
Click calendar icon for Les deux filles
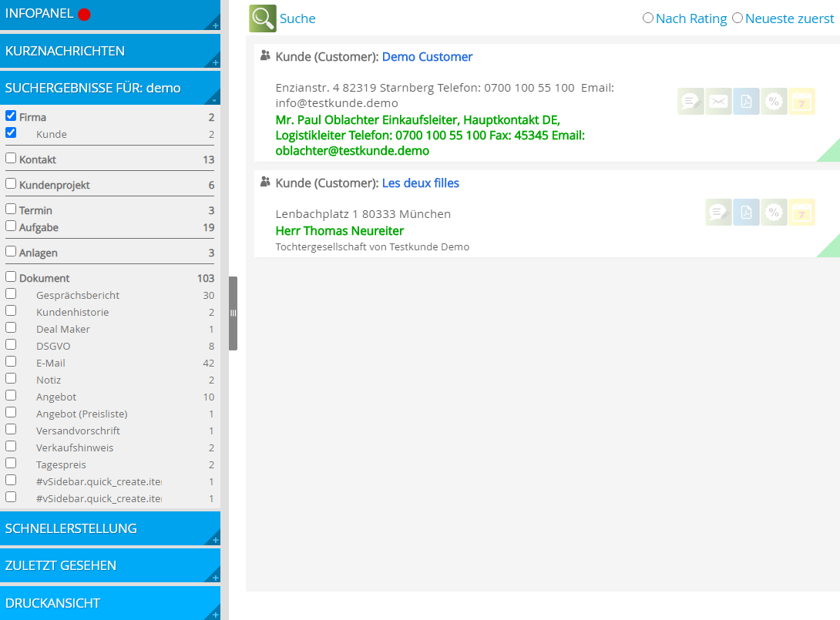click(x=801, y=213)
